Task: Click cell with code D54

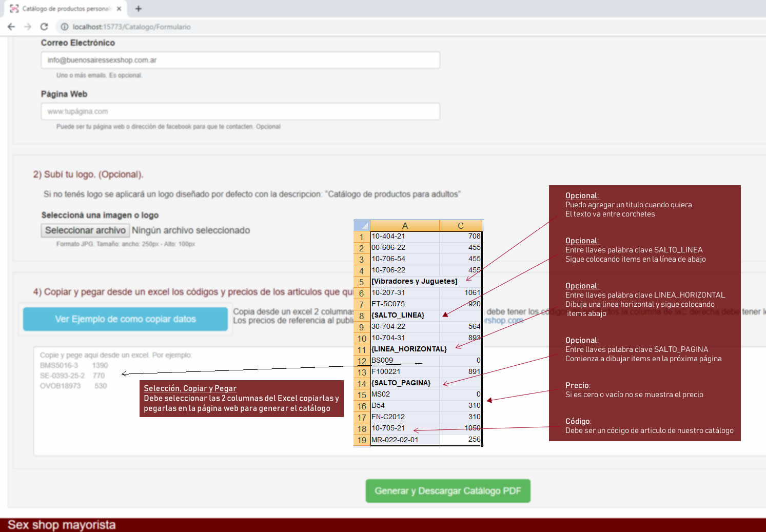Action: (x=405, y=405)
